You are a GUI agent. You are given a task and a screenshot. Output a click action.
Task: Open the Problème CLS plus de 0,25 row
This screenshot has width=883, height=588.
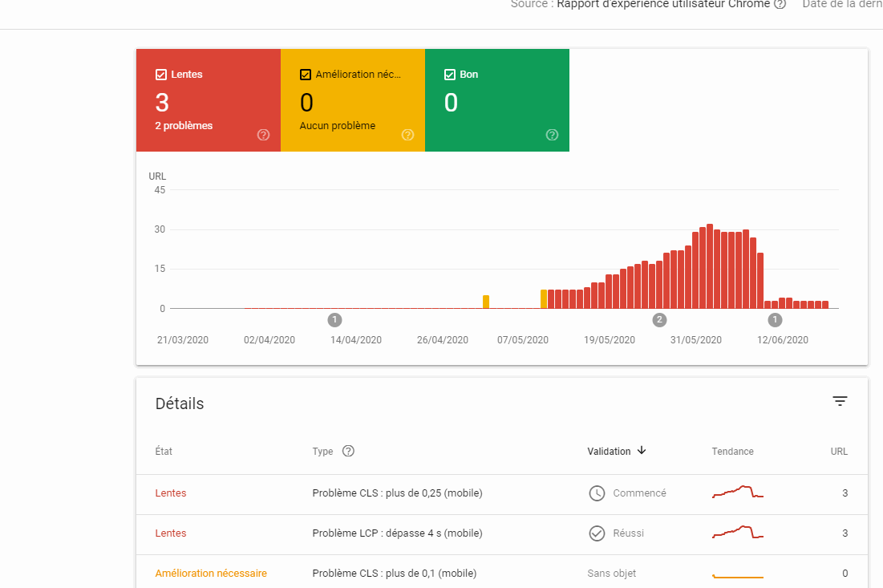pos(399,493)
